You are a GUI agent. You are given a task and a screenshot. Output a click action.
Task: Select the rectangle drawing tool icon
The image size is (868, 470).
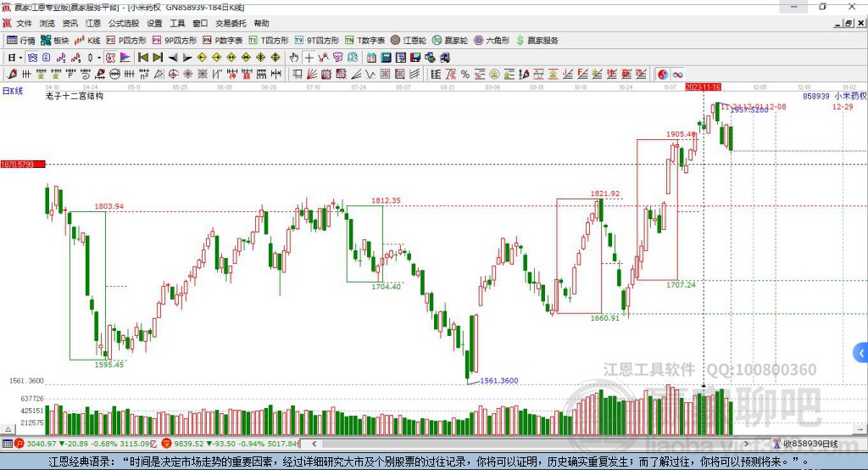pyautogui.click(x=298, y=74)
